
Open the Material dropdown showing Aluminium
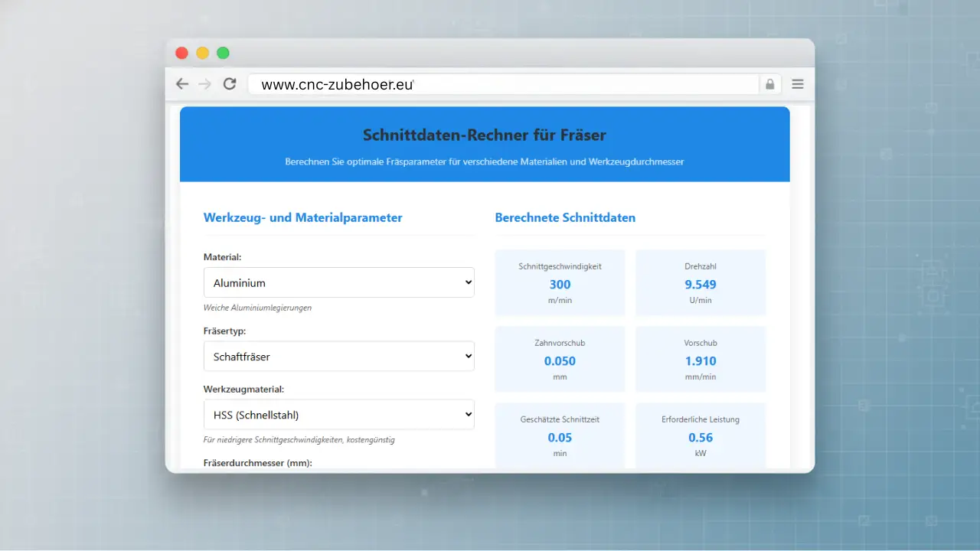[339, 282]
